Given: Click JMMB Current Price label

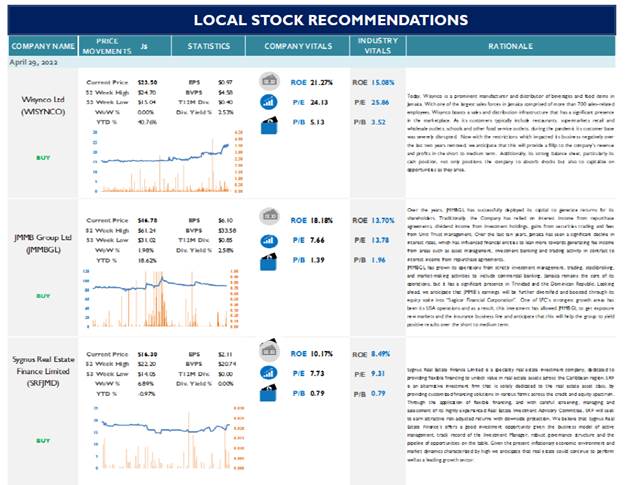Looking at the screenshot, I should [x=107, y=220].
